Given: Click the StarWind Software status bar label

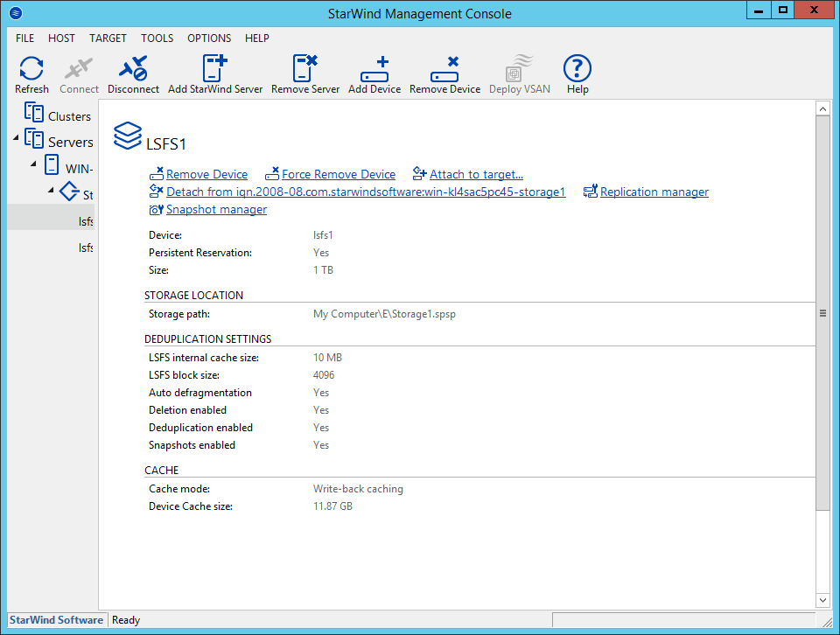Looking at the screenshot, I should (x=56, y=619).
